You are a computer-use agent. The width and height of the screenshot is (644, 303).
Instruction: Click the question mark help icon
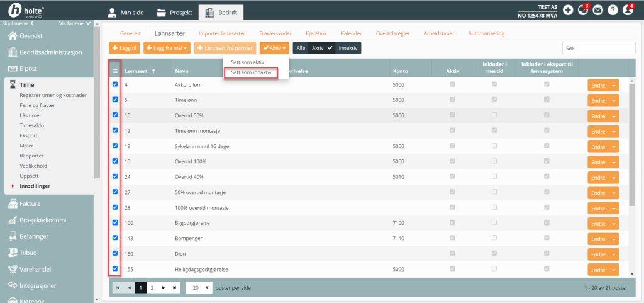click(613, 10)
